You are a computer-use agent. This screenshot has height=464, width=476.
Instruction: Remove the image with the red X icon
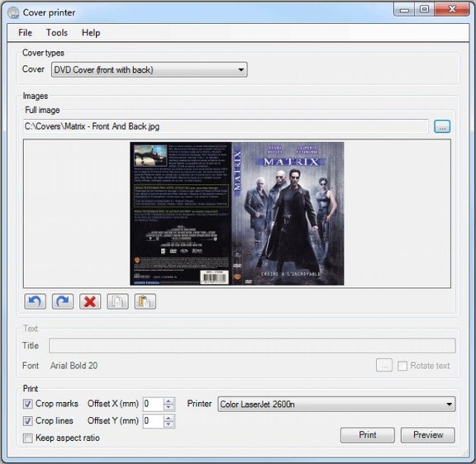90,301
